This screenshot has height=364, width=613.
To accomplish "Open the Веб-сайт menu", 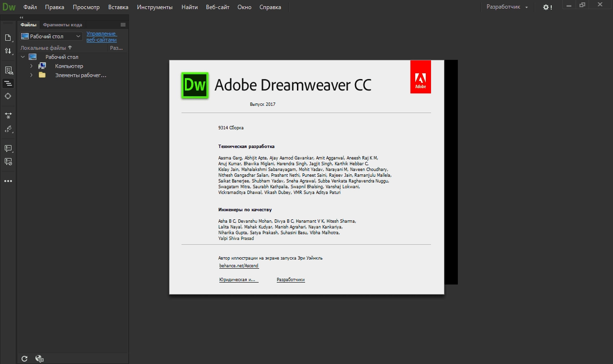I will (218, 7).
